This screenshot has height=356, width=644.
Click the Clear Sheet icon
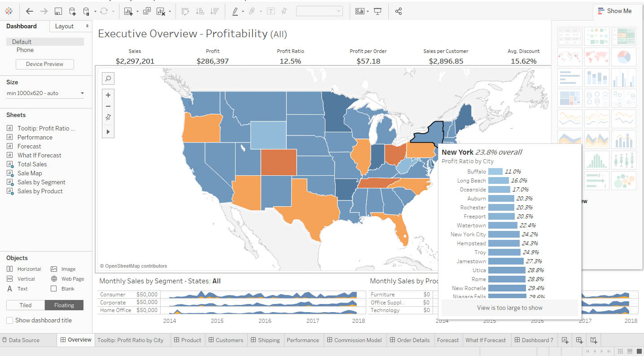(x=161, y=12)
